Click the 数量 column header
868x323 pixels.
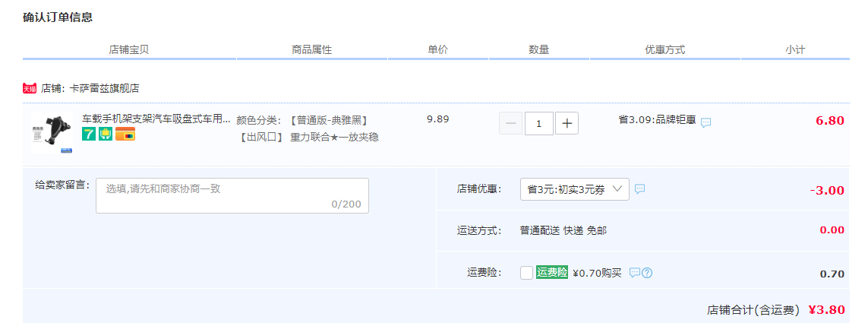(539, 49)
